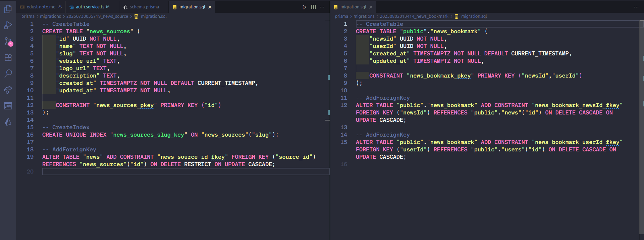Image resolution: width=644 pixels, height=240 pixels.
Task: Switch to the schema.prisma tab
Action: coord(144,7)
